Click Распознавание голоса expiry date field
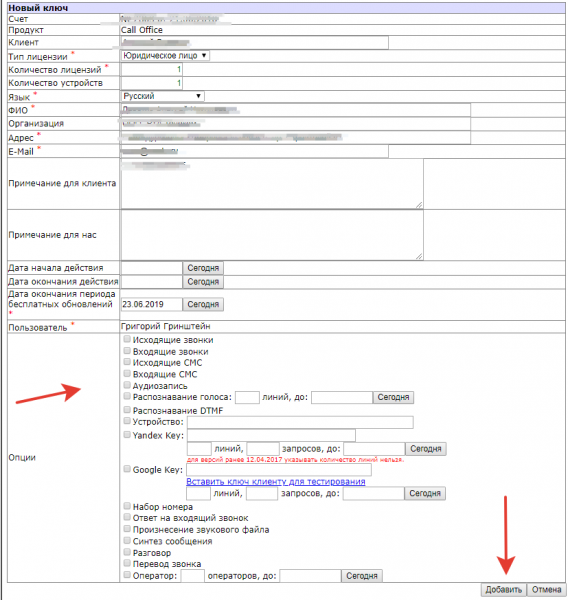Image resolution: width=568 pixels, height=600 pixels. tap(342, 397)
